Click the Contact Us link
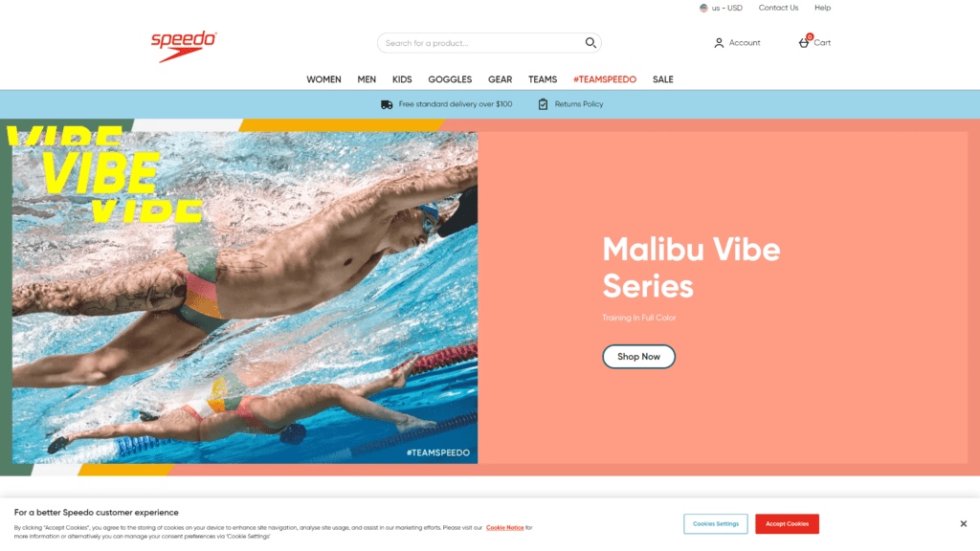The width and height of the screenshot is (980, 551). (778, 8)
